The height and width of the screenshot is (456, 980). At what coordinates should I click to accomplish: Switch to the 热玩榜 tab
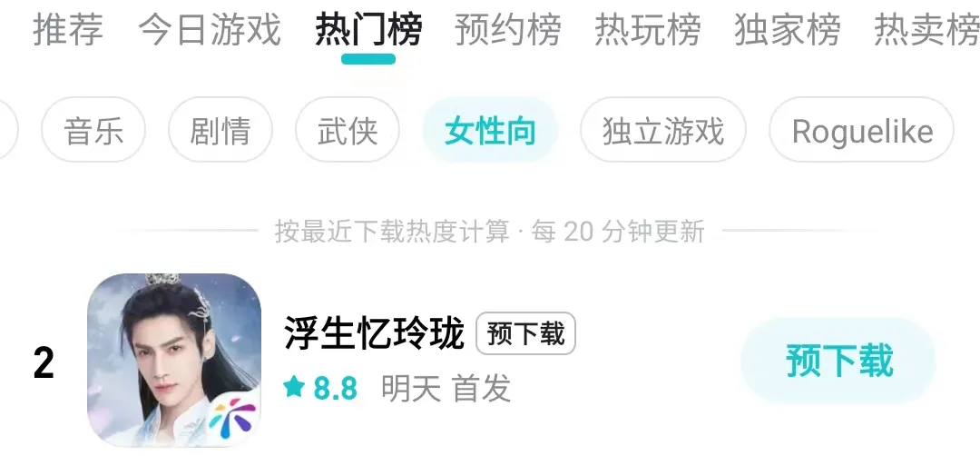(648, 29)
